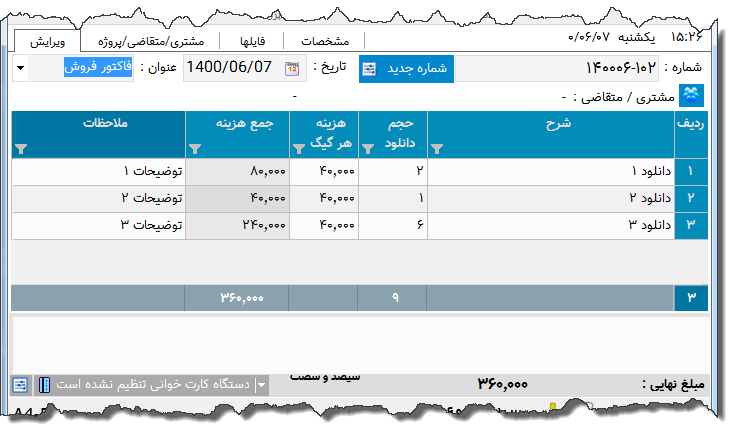The height and width of the screenshot is (444, 734).
Task: Open the calendar date picker icon
Action: pyautogui.click(x=292, y=69)
